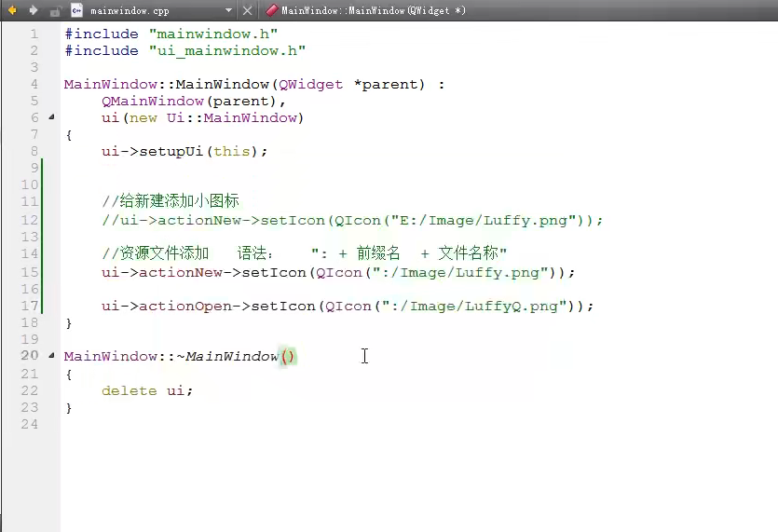
Task: Click the lock file icon in toolbar
Action: coord(56,10)
